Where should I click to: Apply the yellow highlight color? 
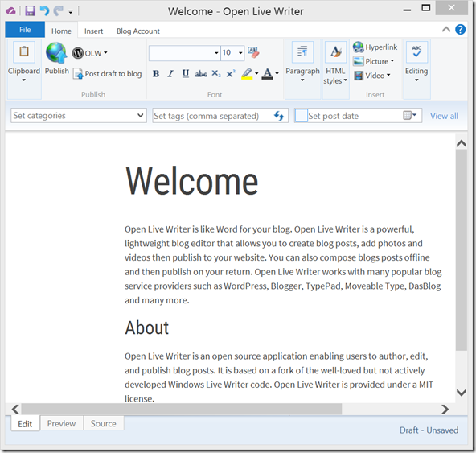coord(247,73)
